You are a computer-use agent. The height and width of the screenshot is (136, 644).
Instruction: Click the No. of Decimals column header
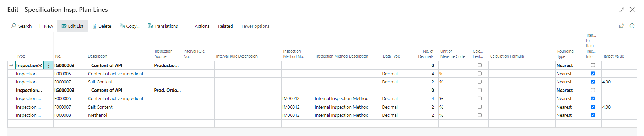coord(426,54)
